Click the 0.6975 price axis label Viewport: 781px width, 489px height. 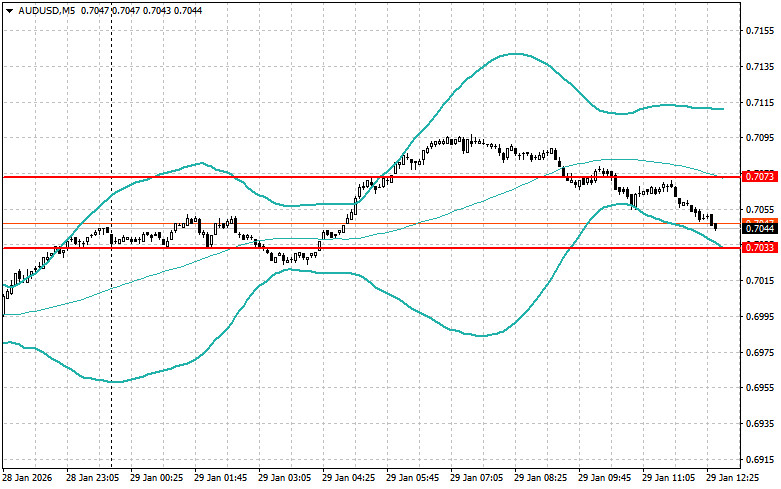pyautogui.click(x=760, y=353)
